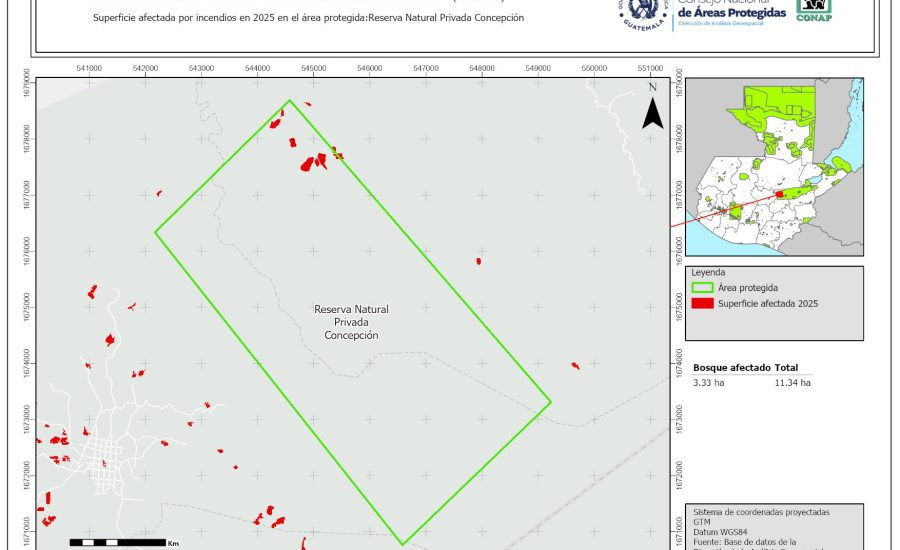Click the Leyenda heading in the legend
Screen dimensions: 900x550
[708, 271]
